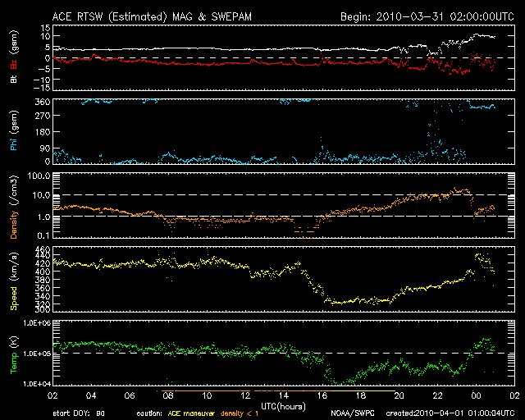Click the 1.0E+05 tick on the Temp axis
The width and height of the screenshot is (525, 420).
[x=37, y=354]
